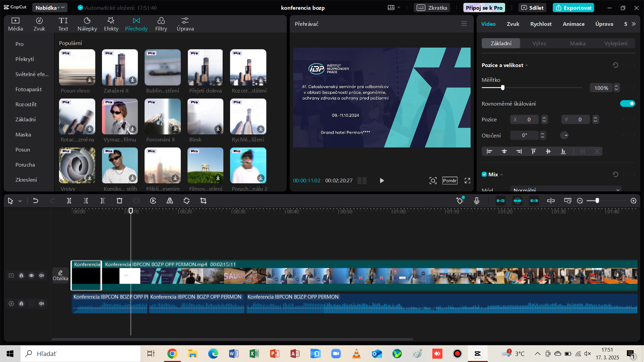Click the microphone voiceover record icon

click(x=477, y=201)
